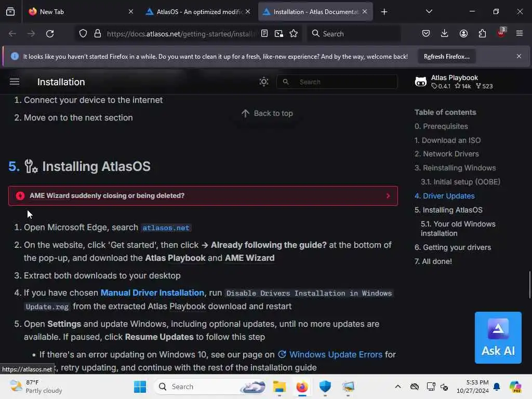Open docs navigation hamburger menu

[15, 82]
